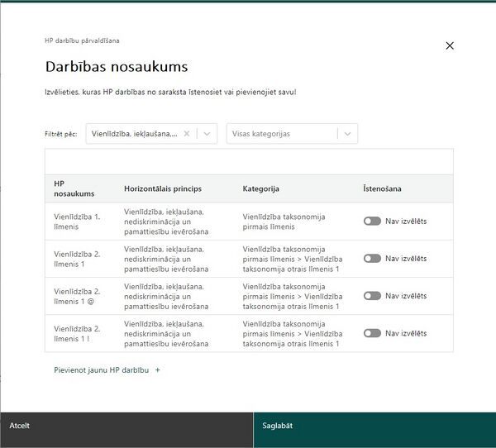Click the Saglabāt button

(374, 430)
